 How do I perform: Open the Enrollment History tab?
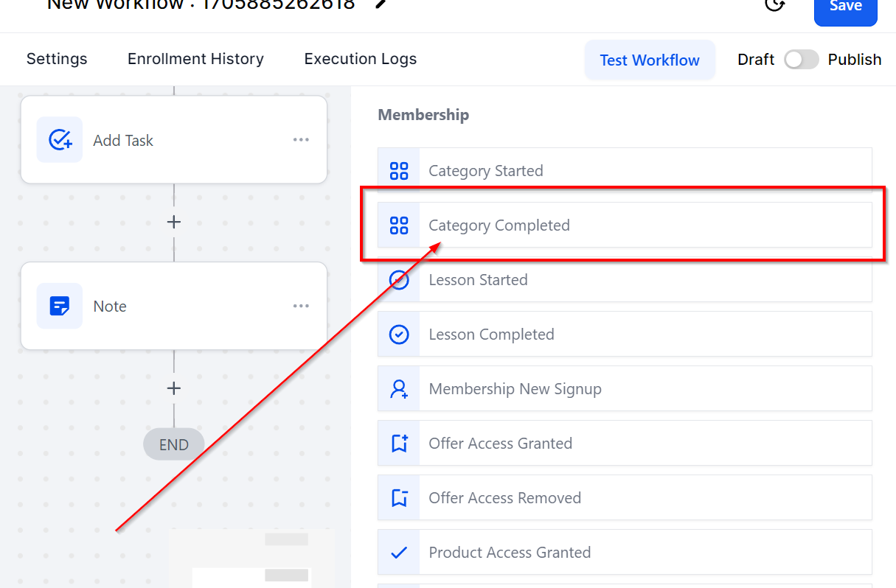point(195,59)
